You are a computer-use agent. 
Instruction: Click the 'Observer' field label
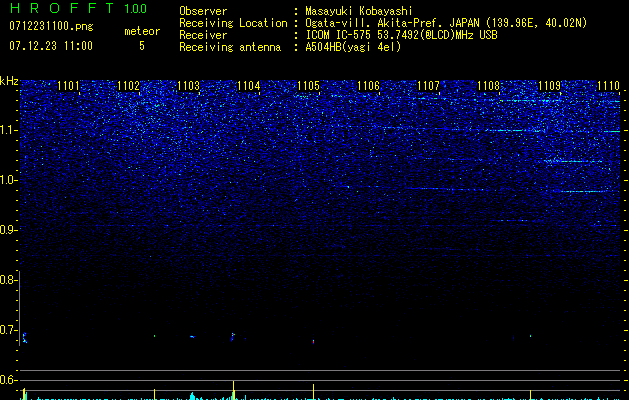[203, 11]
